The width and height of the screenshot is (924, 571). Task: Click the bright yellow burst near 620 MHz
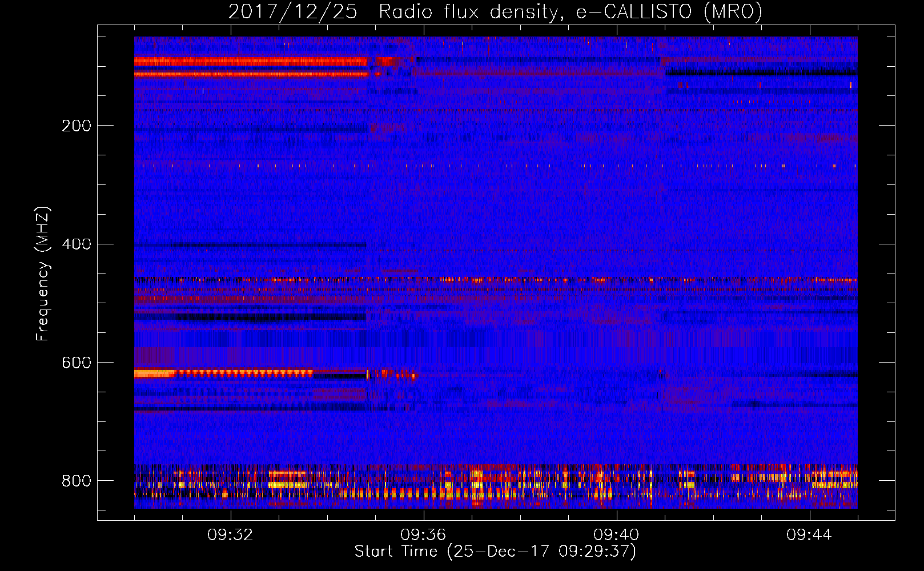(155, 373)
